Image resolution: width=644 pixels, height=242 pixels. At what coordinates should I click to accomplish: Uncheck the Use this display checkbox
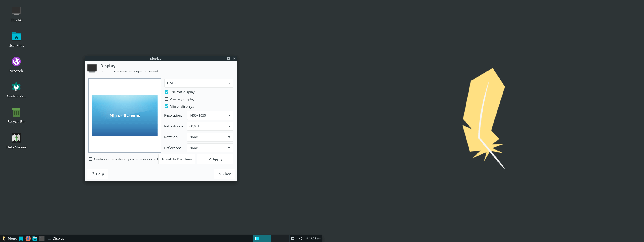tap(167, 92)
